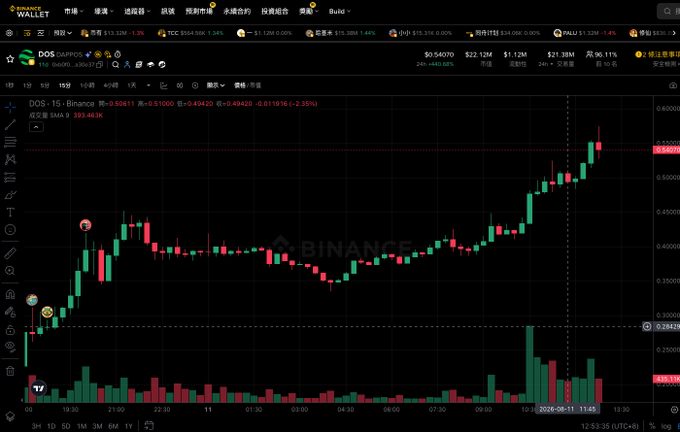Select the 15分 interval
The width and height of the screenshot is (680, 432).
click(x=65, y=85)
